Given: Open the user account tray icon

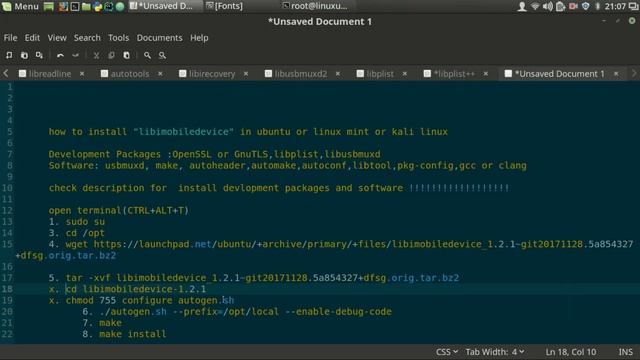Looking at the screenshot, I should point(522,6).
